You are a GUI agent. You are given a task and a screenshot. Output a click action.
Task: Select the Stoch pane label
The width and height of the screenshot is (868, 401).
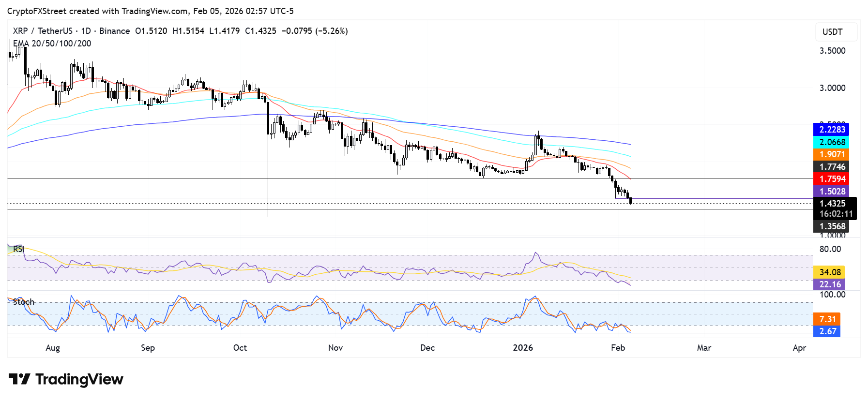coord(23,302)
